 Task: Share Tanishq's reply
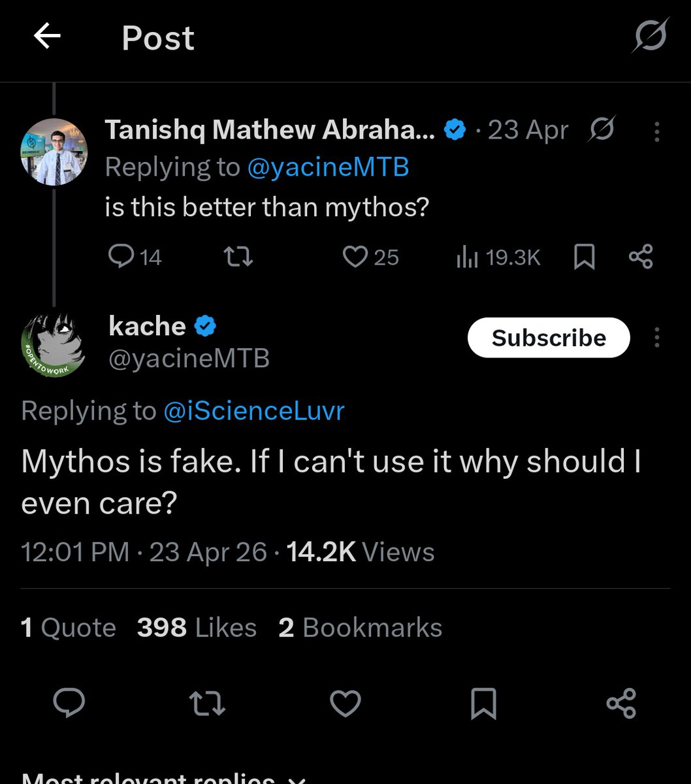[x=641, y=257]
